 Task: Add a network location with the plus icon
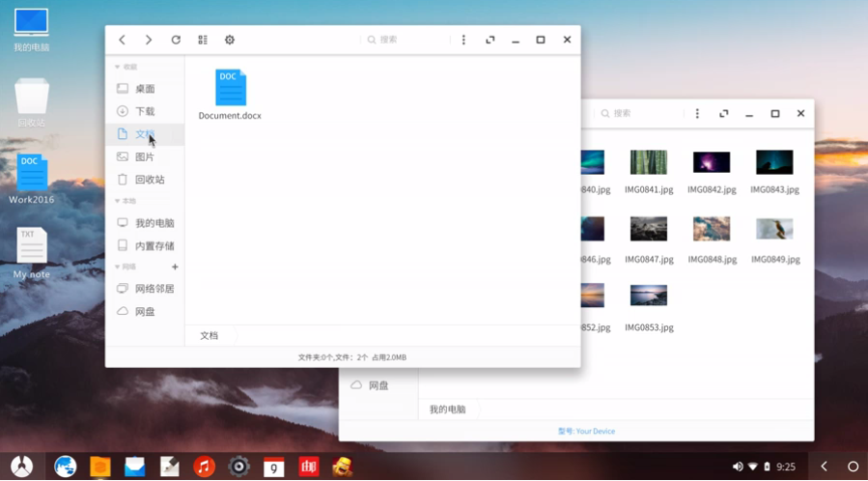click(175, 267)
